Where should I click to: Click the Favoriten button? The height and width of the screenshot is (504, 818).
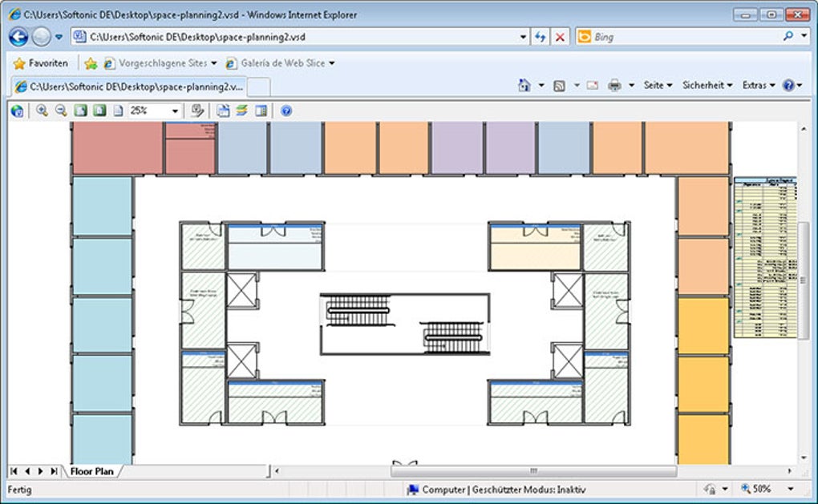coord(41,63)
